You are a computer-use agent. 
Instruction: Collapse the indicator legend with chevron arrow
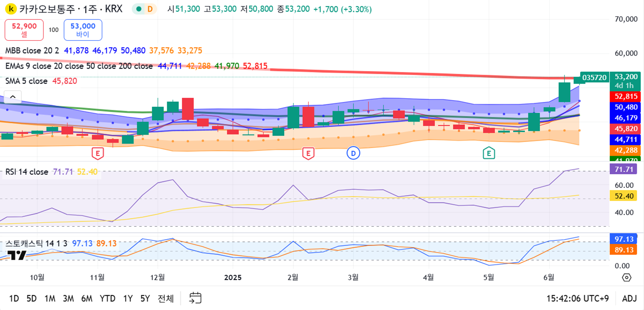tap(13, 97)
